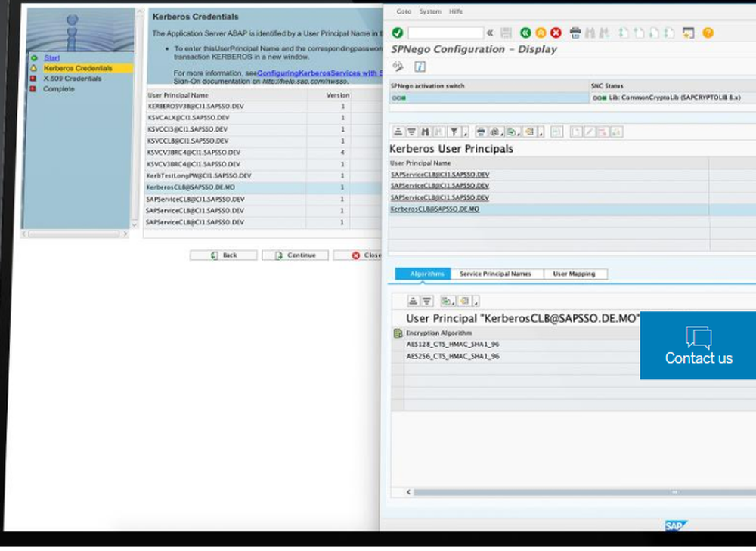The height and width of the screenshot is (551, 756).
Task: Open the Goto menu
Action: (x=404, y=11)
